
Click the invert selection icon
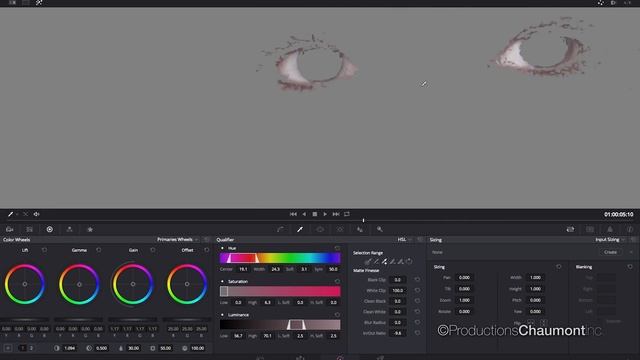(409, 262)
